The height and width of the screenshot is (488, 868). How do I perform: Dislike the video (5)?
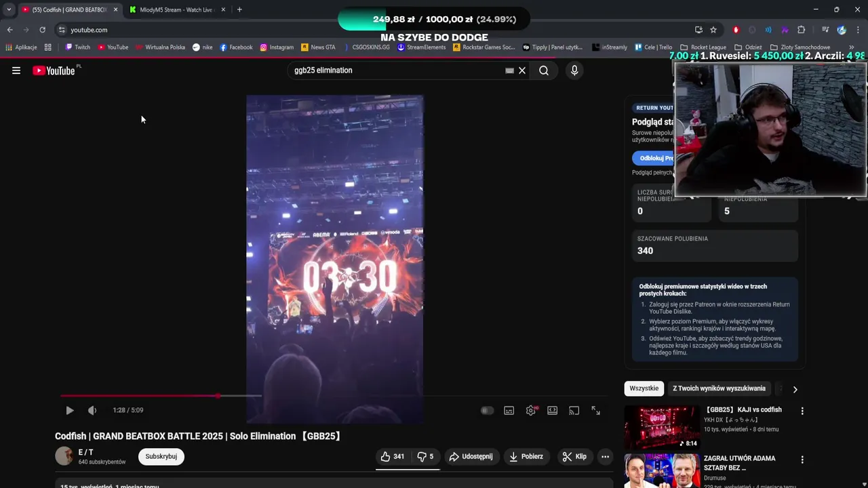coord(425,457)
